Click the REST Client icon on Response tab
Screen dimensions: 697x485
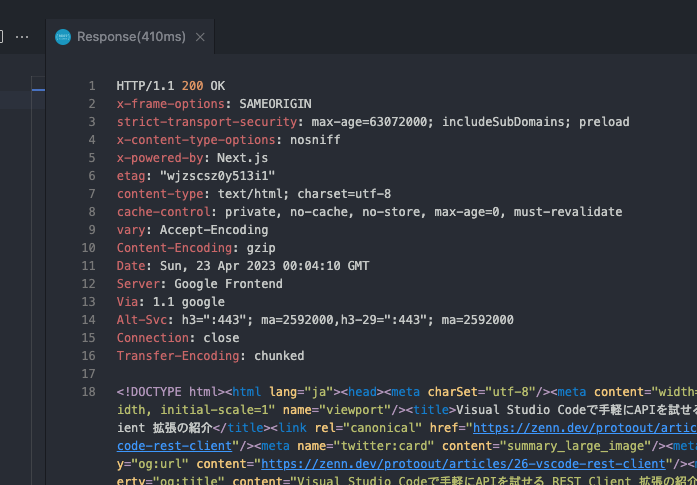tap(63, 37)
